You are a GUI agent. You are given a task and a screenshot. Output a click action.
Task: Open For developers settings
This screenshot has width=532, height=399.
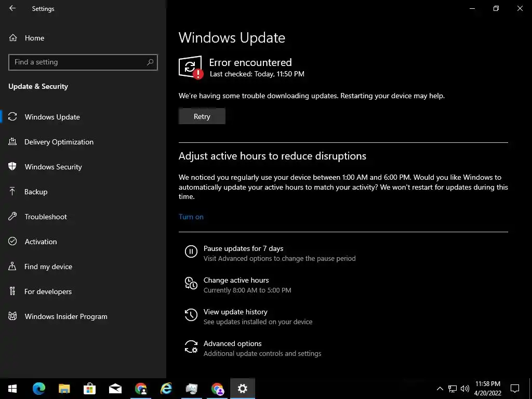pos(83,291)
